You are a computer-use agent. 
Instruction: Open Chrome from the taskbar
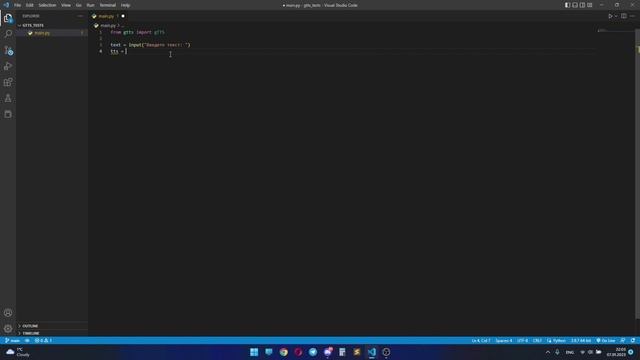pos(283,352)
